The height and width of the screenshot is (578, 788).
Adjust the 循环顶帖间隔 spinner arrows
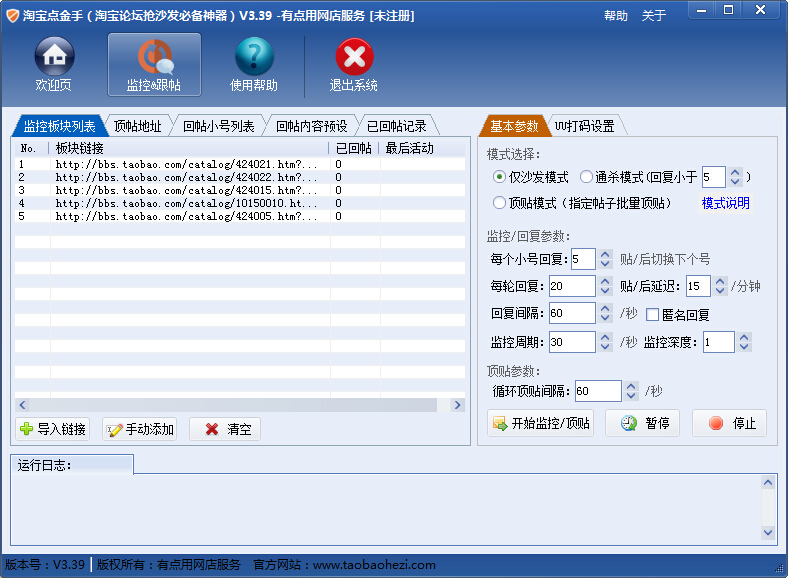[630, 391]
